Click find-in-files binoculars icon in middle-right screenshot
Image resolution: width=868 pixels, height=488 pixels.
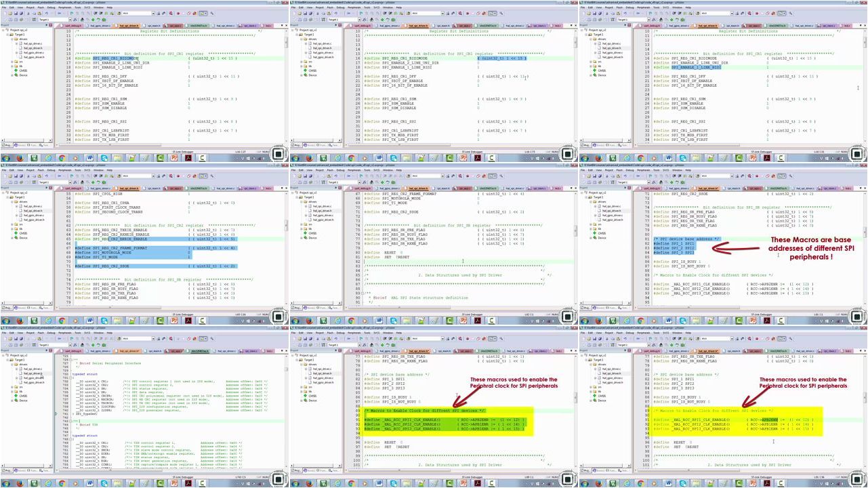697,176
